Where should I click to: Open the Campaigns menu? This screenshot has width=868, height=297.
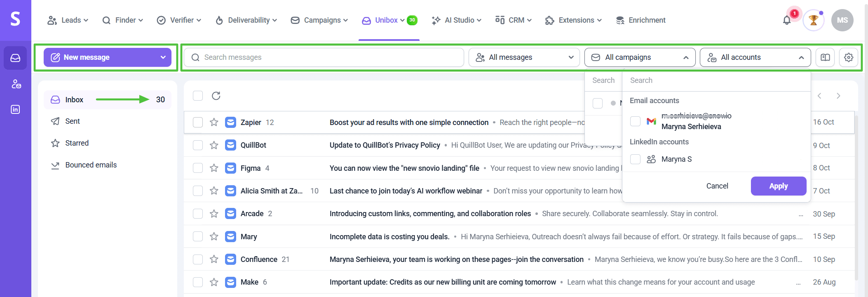[319, 20]
